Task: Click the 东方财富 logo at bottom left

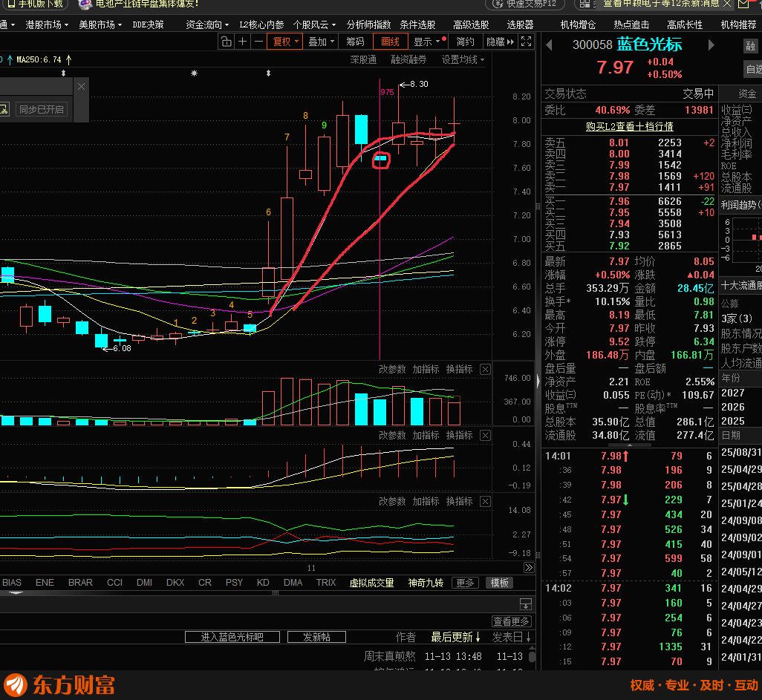Action: click(x=59, y=685)
